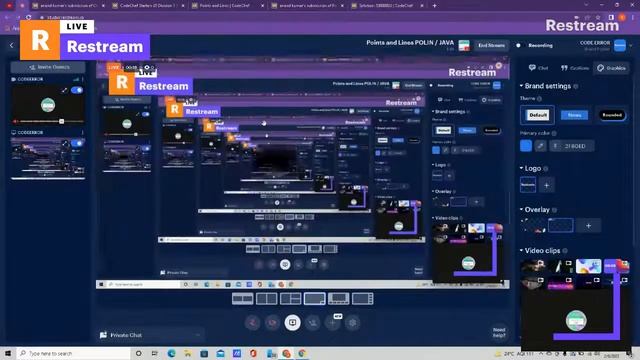Screen dimensions: 640x360
Task: Click Brand settings info icon
Action: 576,86
